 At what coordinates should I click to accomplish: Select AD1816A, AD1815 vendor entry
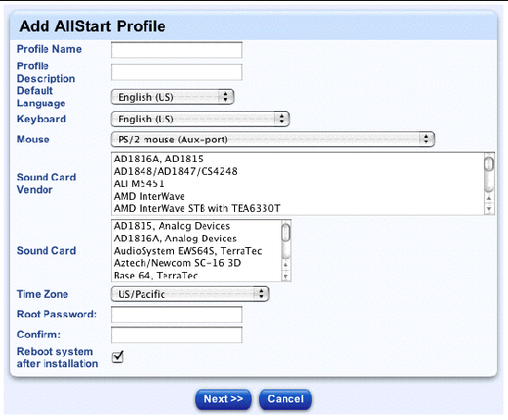point(297,159)
